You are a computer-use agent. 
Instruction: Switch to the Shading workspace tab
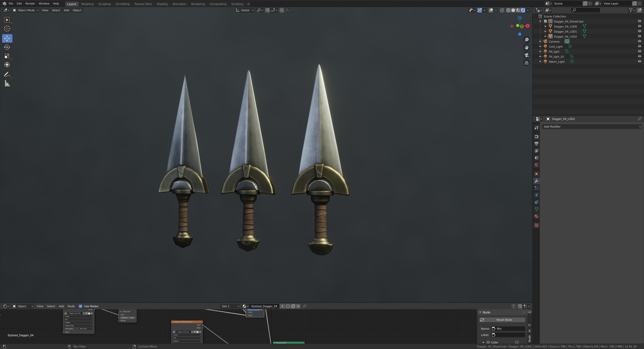point(162,4)
